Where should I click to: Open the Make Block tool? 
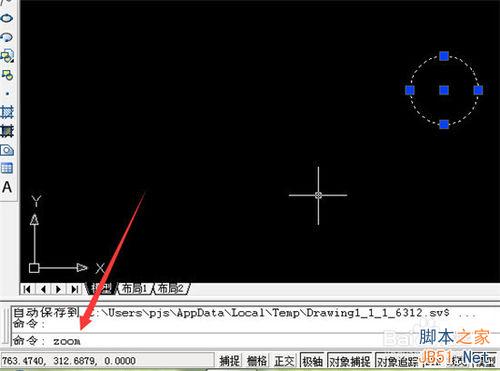pos(7,75)
